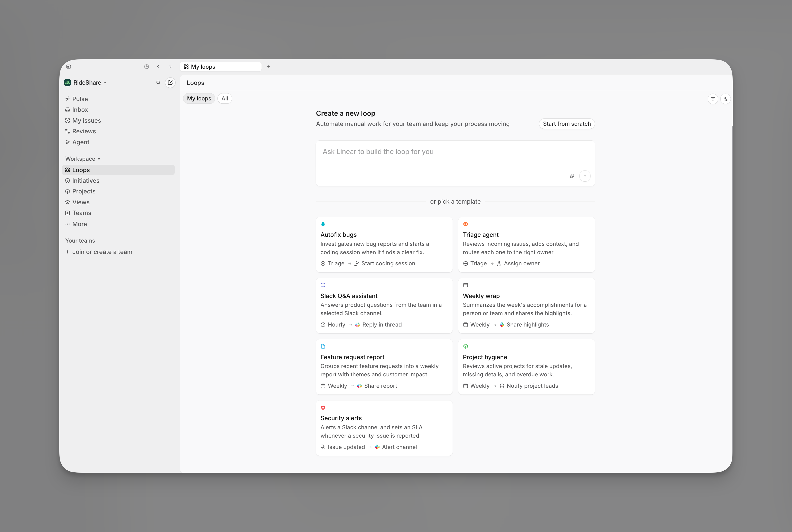The width and height of the screenshot is (792, 532).
Task: Select the My loops filter tab
Action: [x=199, y=98]
